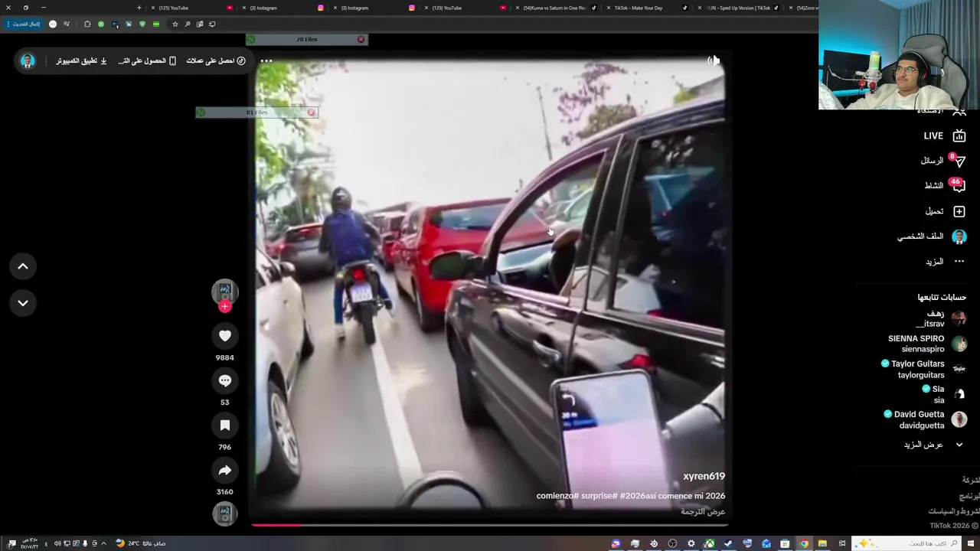This screenshot has height=551, width=980.
Task: Switch to the TikTok - Make Your Day tab
Action: click(x=647, y=8)
